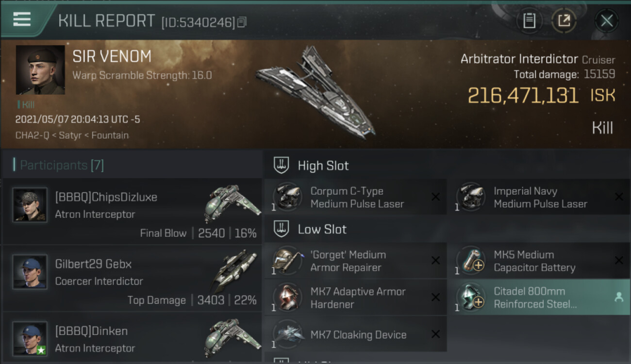Open the hamburger menu
Viewport: 631px width, 364px height.
[x=22, y=19]
